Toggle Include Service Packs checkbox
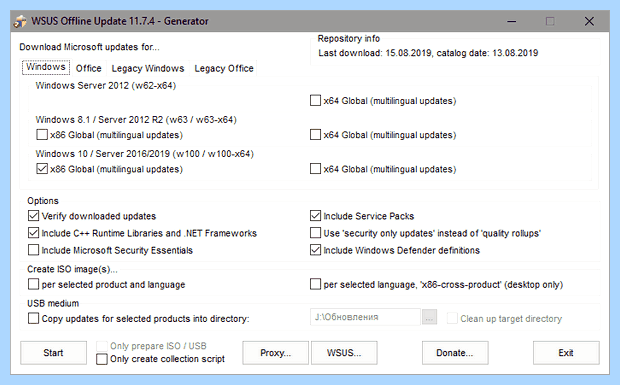 (315, 216)
